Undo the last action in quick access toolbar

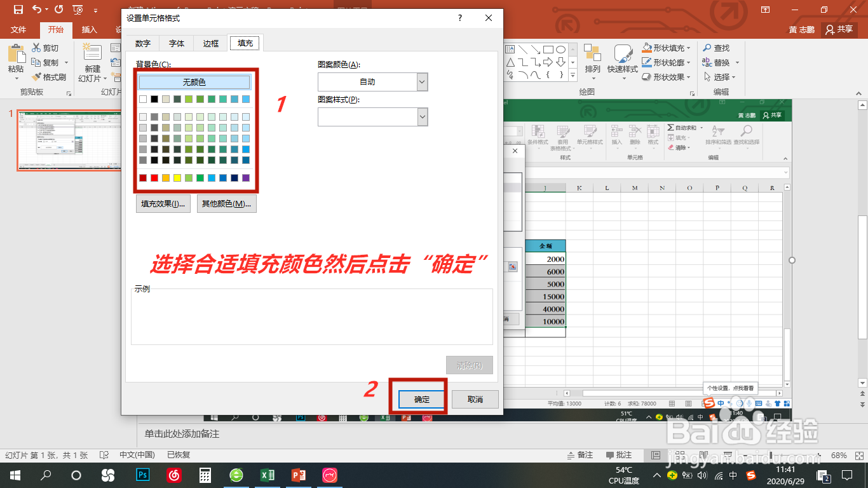click(36, 10)
